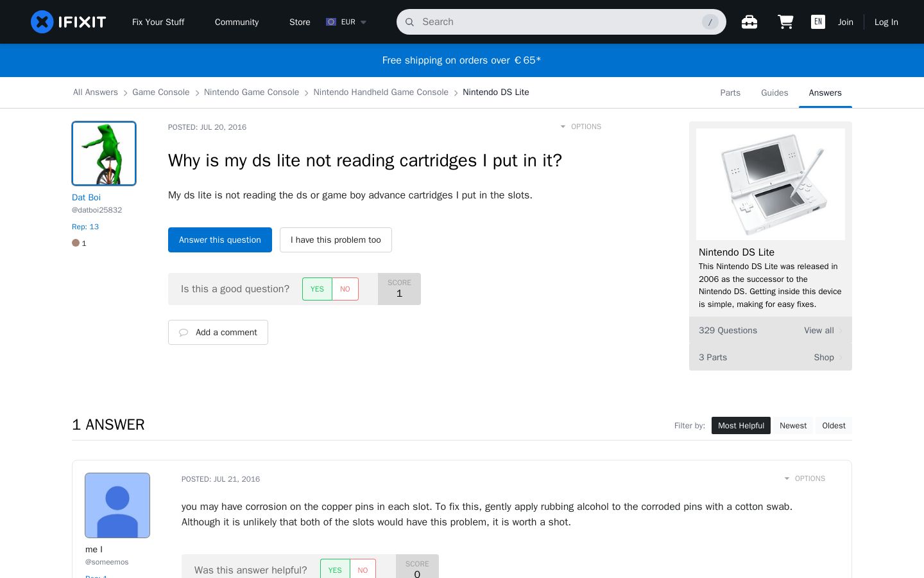
Task: Go to the iFixit logo homepage
Action: pyautogui.click(x=68, y=22)
